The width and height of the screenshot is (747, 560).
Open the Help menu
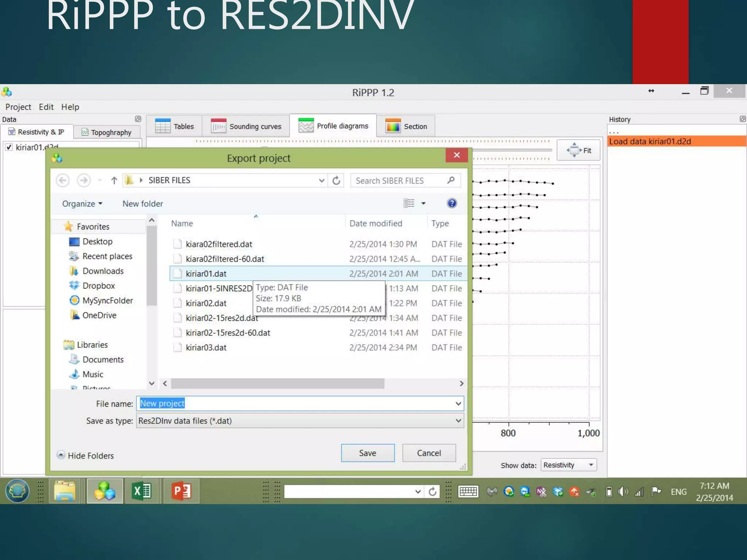(70, 107)
